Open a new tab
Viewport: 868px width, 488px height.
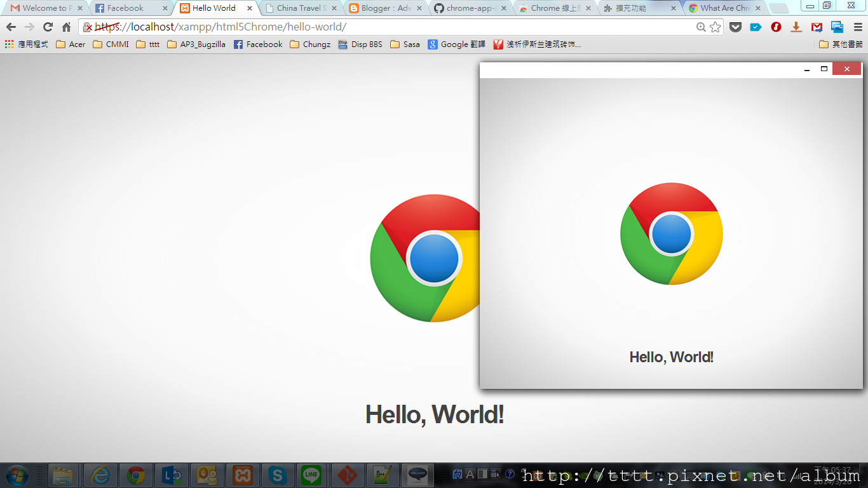pyautogui.click(x=779, y=8)
